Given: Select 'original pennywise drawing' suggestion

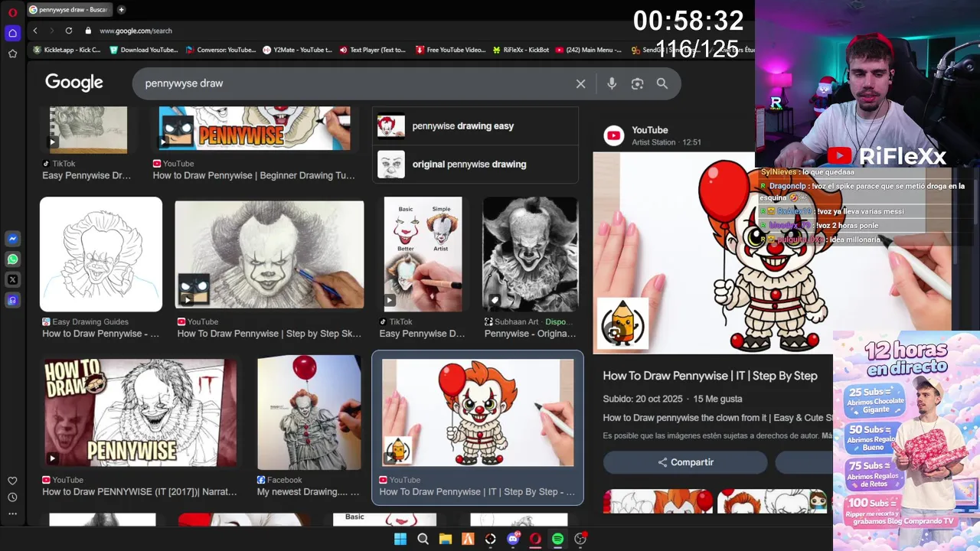Looking at the screenshot, I should tap(475, 165).
